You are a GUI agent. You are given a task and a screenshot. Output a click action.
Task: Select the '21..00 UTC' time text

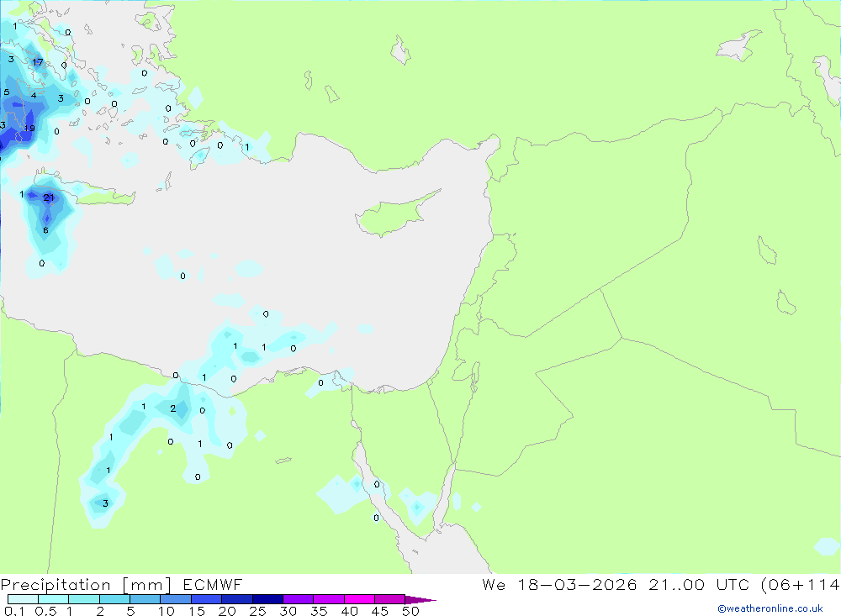pos(699,584)
